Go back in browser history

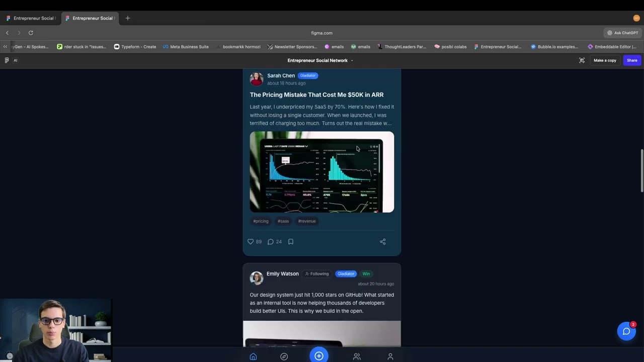pyautogui.click(x=7, y=33)
